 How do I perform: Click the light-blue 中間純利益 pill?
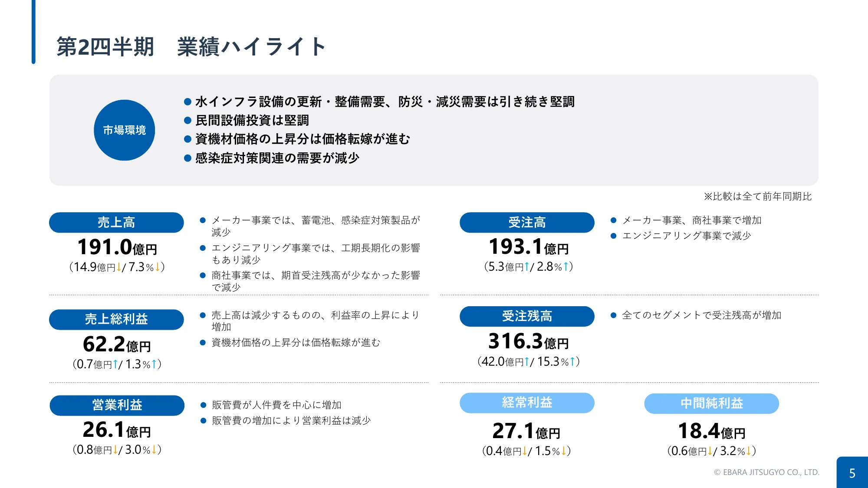tap(711, 403)
